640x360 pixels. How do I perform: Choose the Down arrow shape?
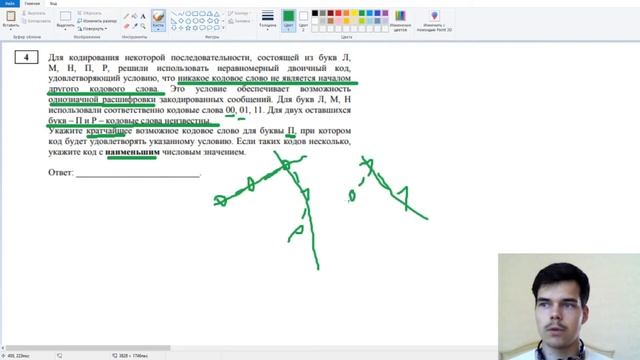174,28
